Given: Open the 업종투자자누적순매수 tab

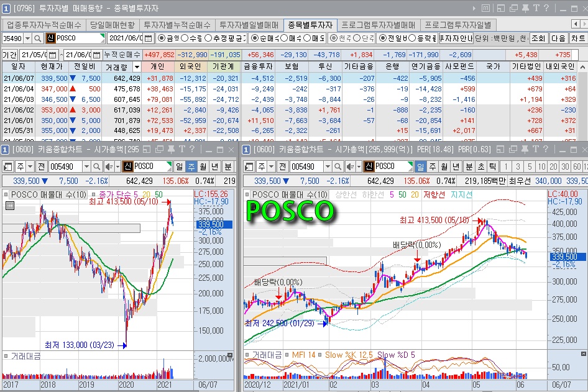Looking at the screenshot, I should tap(44, 25).
